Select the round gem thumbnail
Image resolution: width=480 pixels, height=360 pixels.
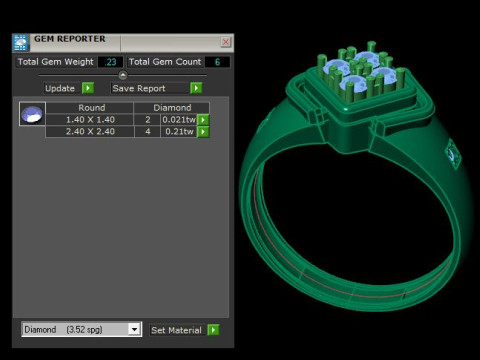click(x=32, y=114)
